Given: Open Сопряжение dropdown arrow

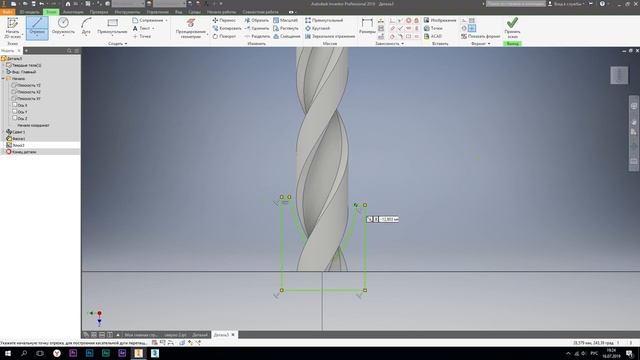Looking at the screenshot, I should click(167, 20).
